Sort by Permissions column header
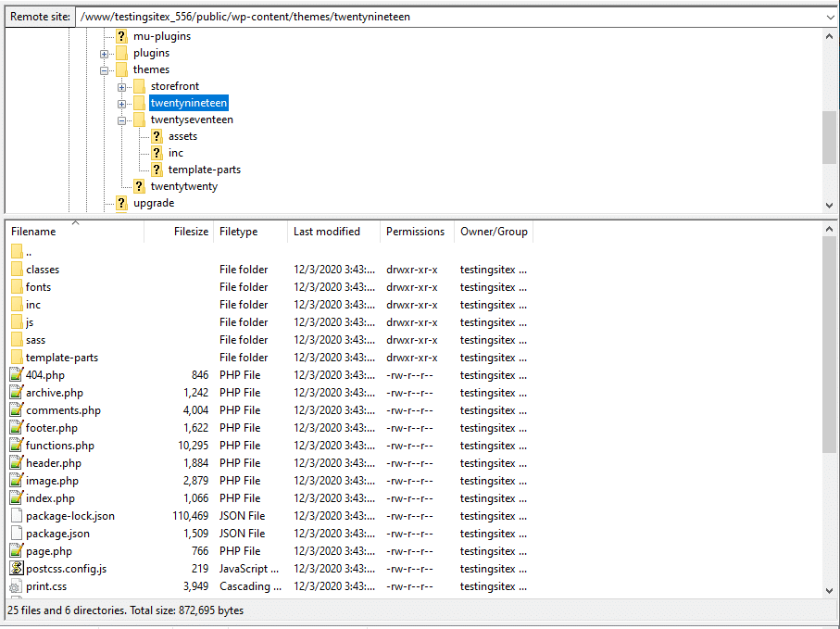 [418, 232]
